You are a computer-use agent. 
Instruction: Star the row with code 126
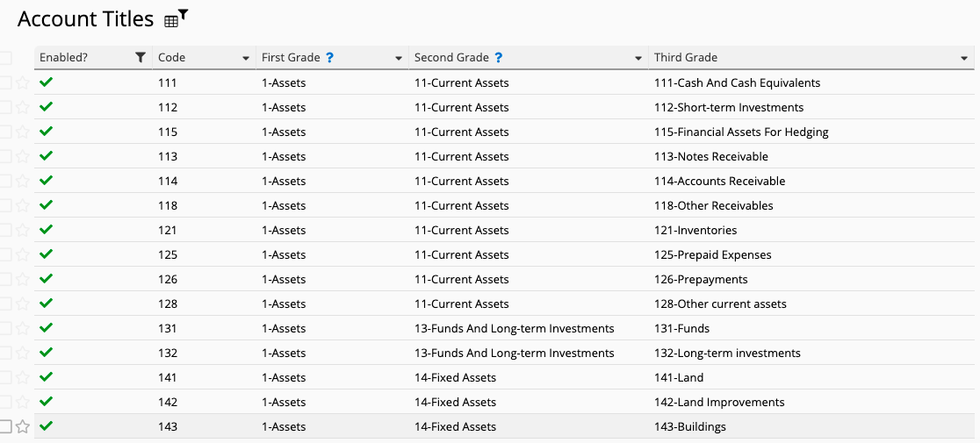(x=23, y=279)
